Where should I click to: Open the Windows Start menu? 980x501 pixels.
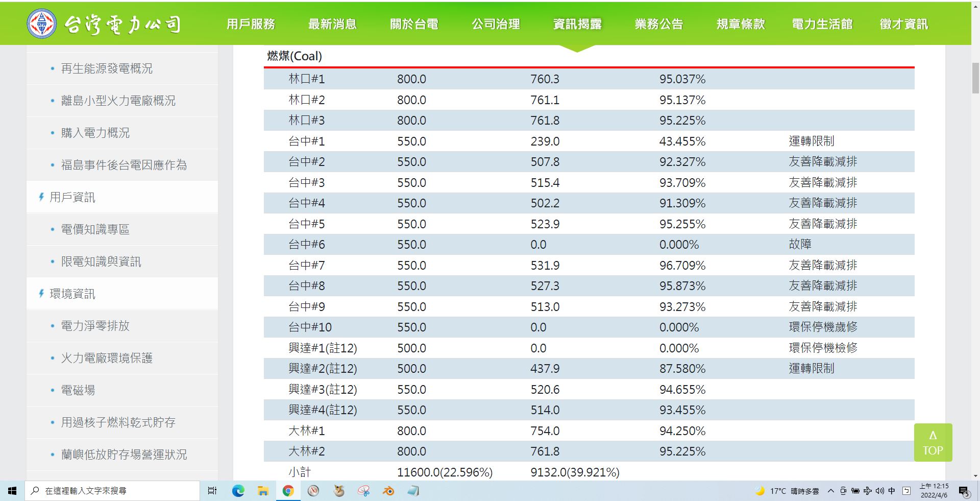(x=12, y=491)
